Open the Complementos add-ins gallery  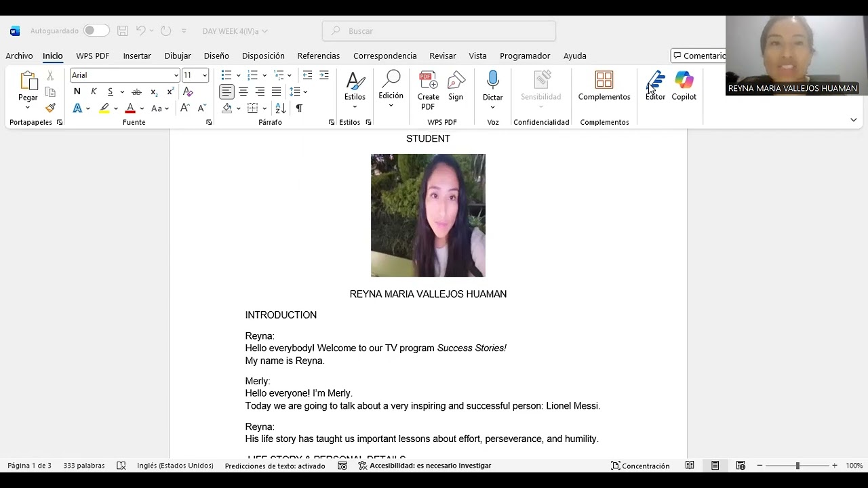(604, 86)
